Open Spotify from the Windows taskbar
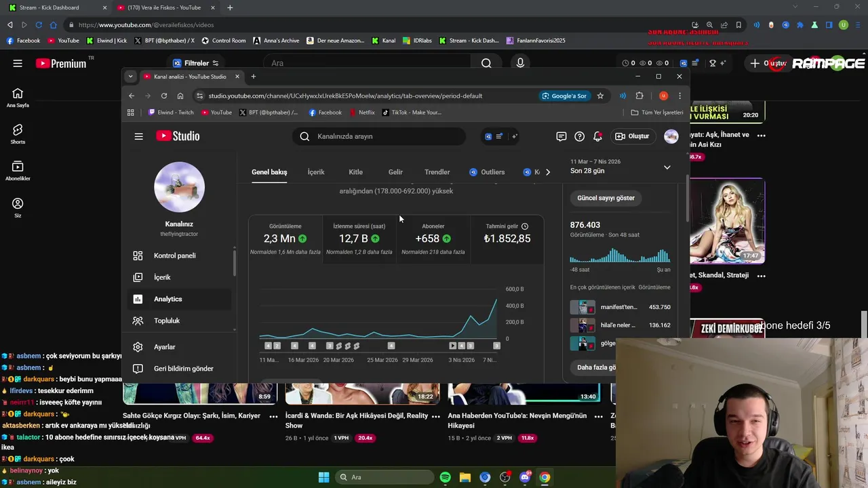Viewport: 868px width, 488px height. (x=445, y=477)
